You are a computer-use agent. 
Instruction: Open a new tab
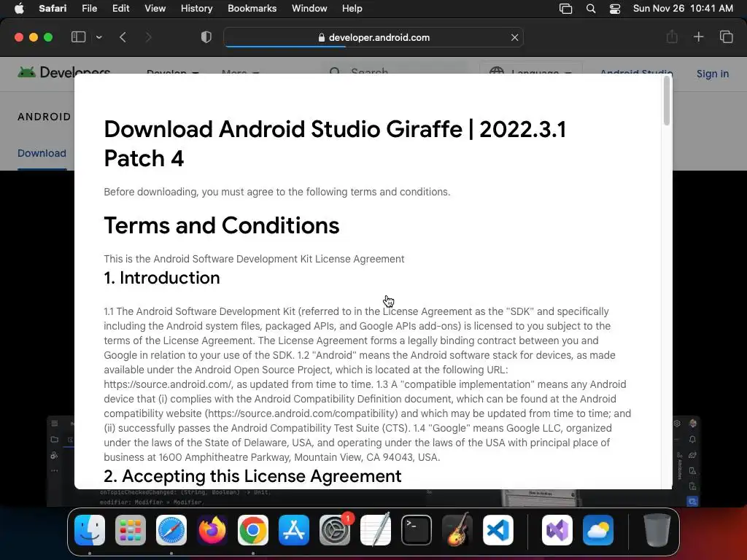698,36
